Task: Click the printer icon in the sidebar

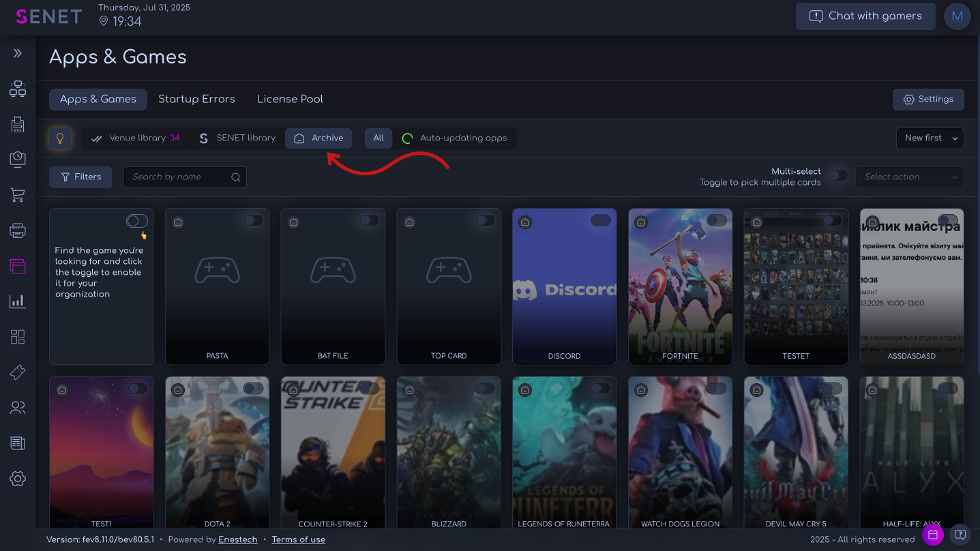Action: tap(18, 231)
